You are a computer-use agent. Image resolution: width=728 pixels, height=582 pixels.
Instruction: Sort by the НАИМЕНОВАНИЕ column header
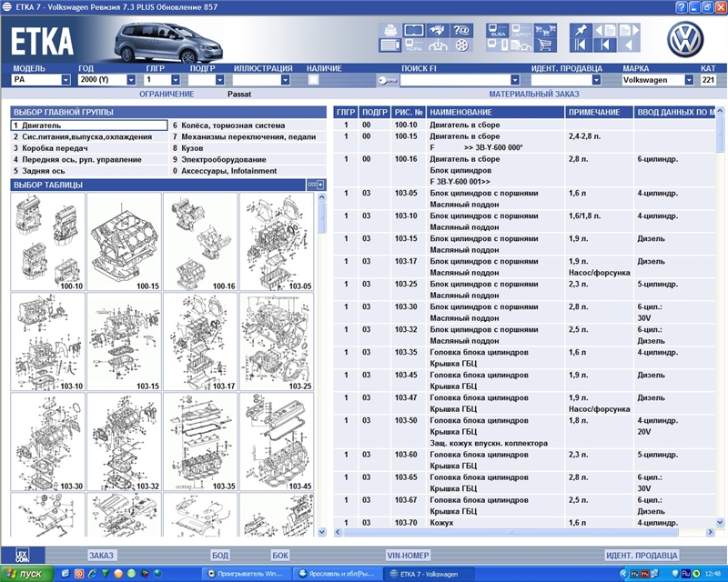[x=495, y=112]
